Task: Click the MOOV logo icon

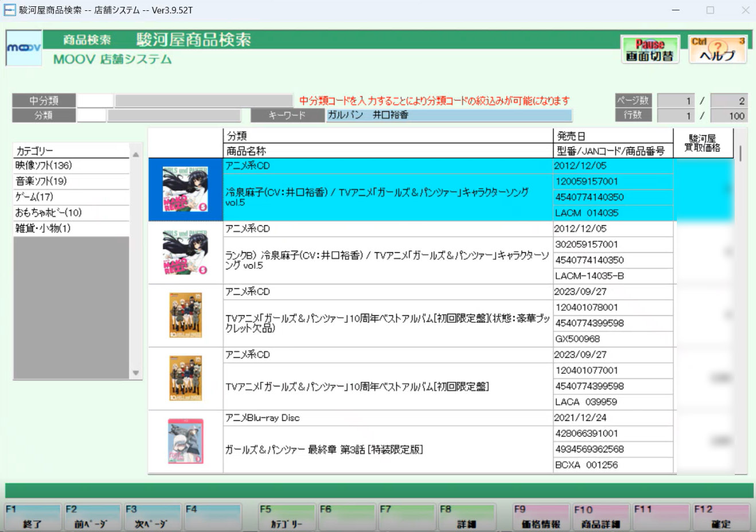Action: point(24,48)
